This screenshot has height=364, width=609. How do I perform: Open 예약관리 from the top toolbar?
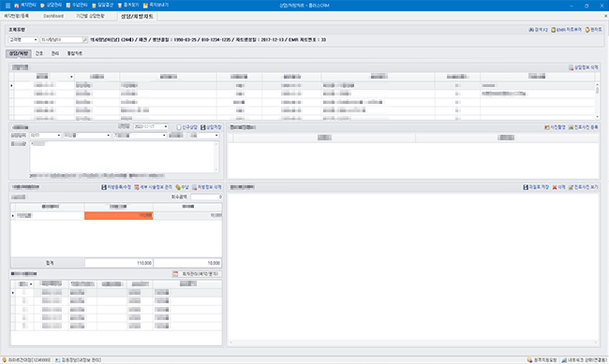click(25, 6)
